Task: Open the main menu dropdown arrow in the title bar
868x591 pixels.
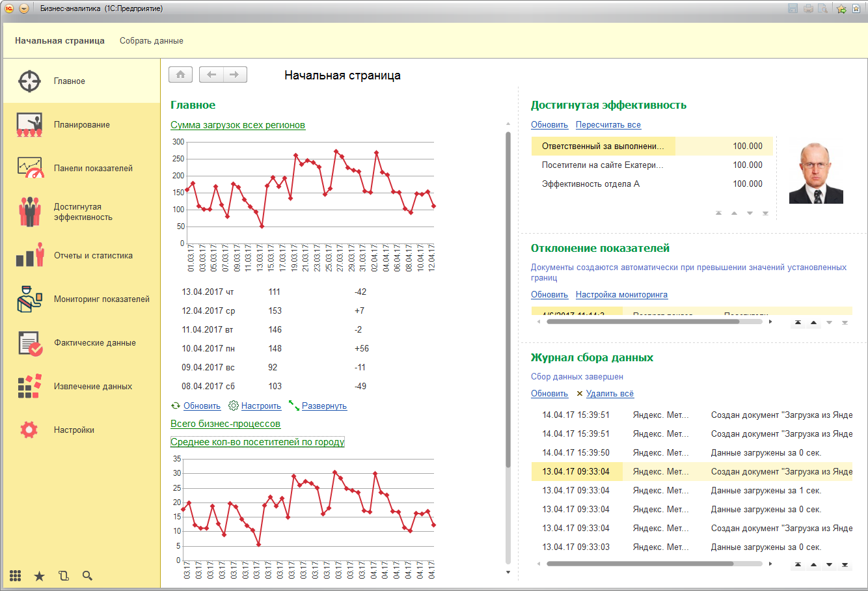Action: (x=24, y=8)
